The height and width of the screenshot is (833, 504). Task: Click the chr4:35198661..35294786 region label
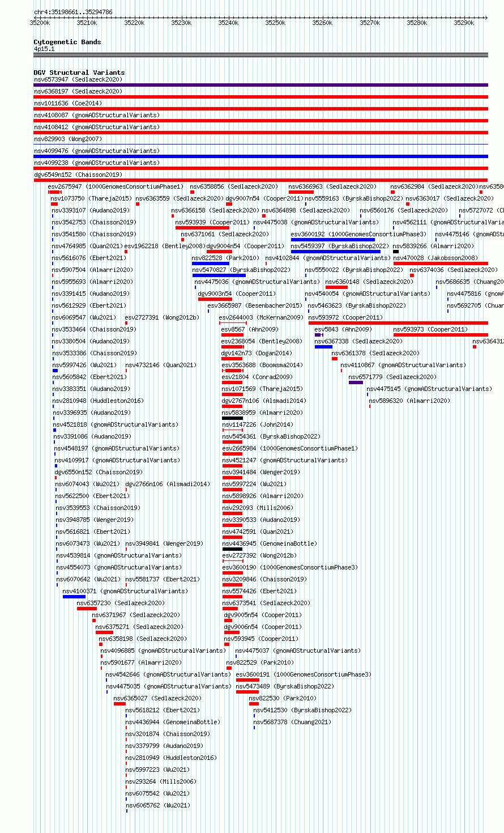pos(73,12)
